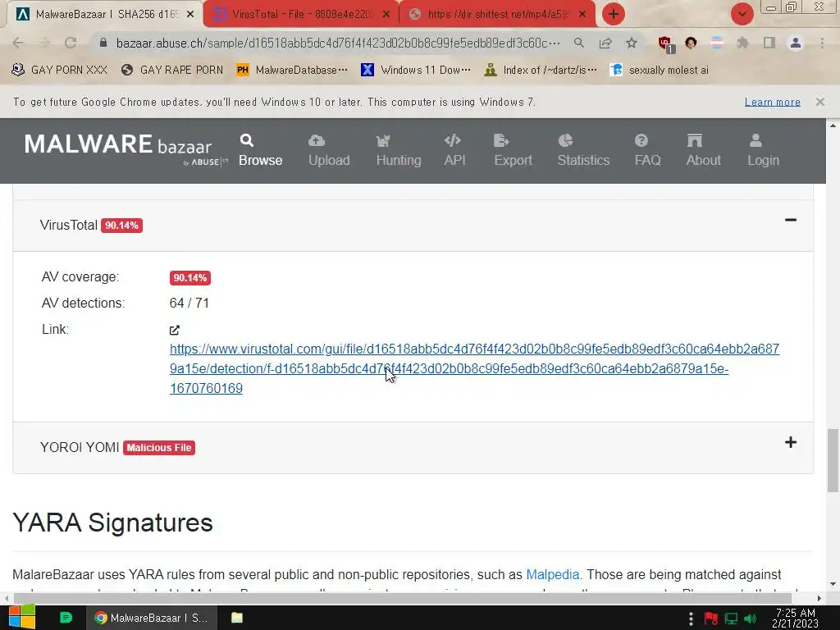Click the volume speaker tray icon
Image resolution: width=840 pixels, height=630 pixels.
(751, 619)
